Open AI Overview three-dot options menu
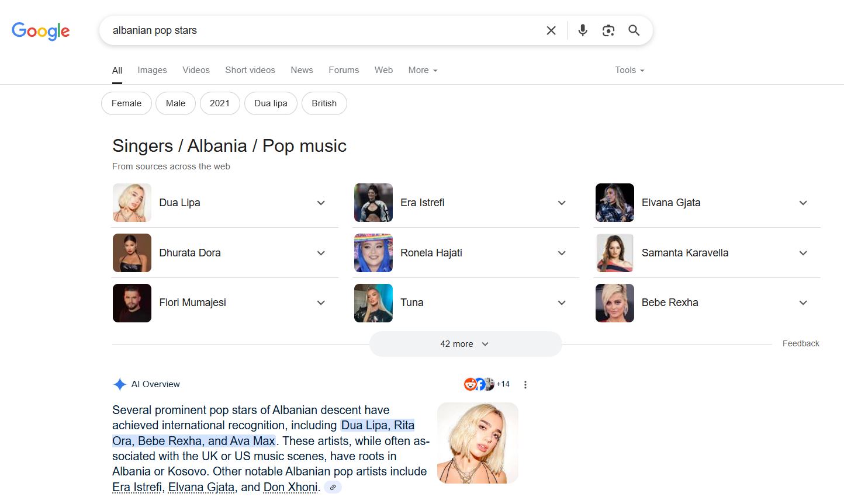Screen dimensions: 844x504 (x=525, y=385)
